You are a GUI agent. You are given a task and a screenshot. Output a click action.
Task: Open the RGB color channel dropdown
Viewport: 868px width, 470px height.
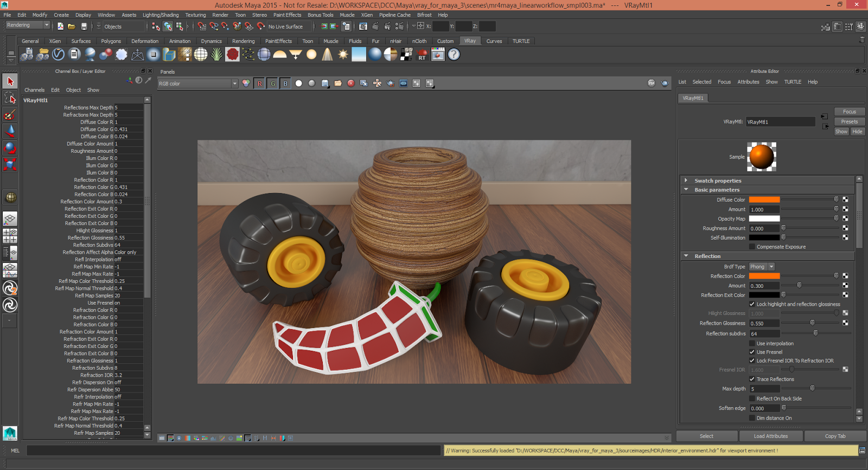[x=198, y=83]
